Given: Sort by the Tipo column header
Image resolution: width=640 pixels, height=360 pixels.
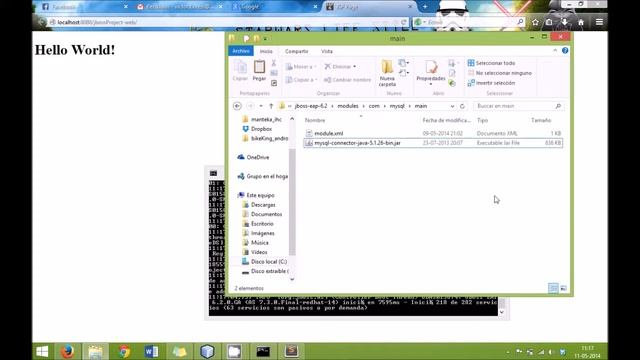Looking at the screenshot, I should (482, 120).
